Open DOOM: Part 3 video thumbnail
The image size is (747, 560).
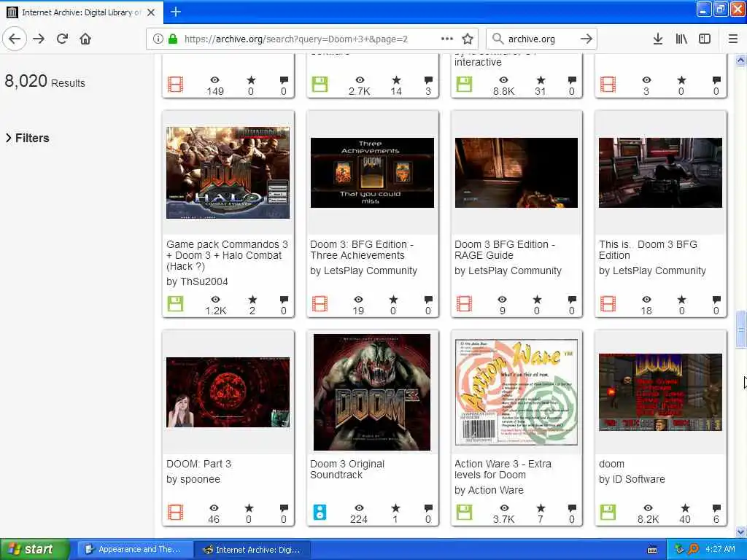point(228,392)
